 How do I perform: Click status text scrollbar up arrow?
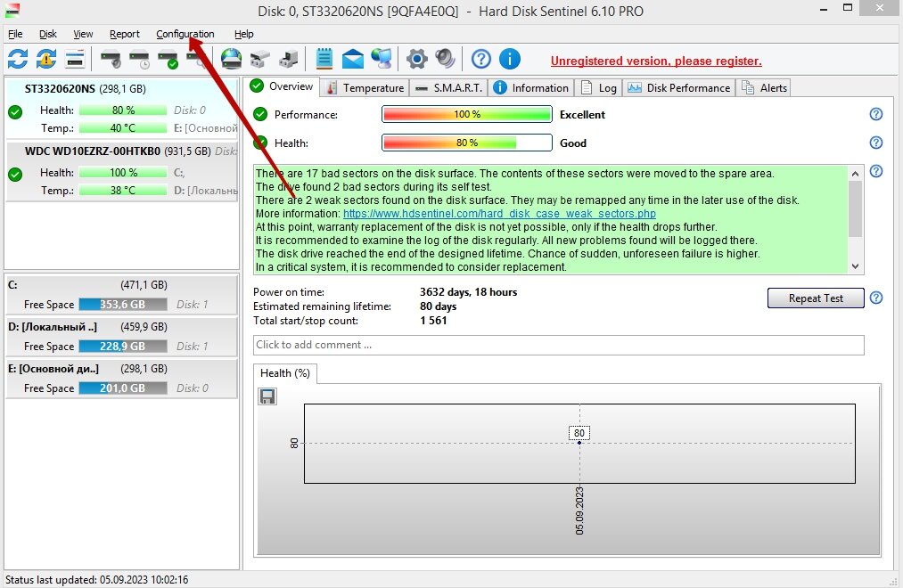pos(855,173)
